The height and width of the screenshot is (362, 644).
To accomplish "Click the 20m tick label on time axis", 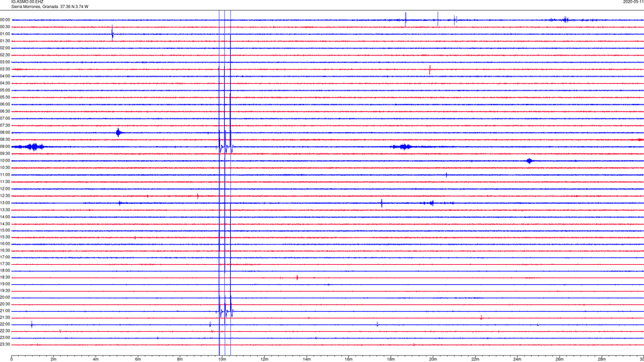I will click(x=433, y=359).
